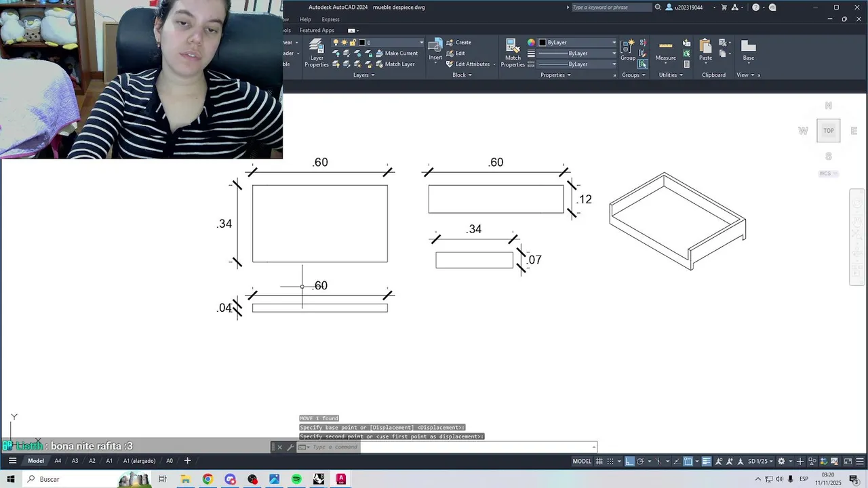The height and width of the screenshot is (488, 868).
Task: Open Google Chrome from the taskbar
Action: (x=208, y=479)
